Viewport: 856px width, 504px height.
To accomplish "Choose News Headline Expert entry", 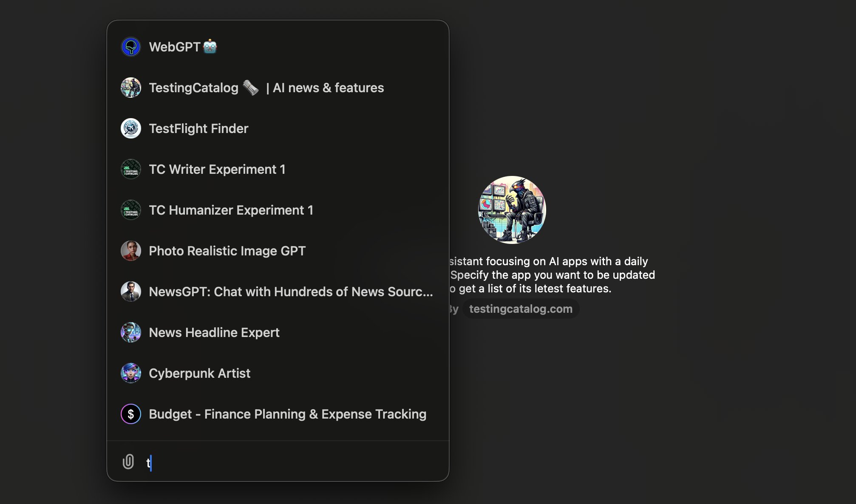I will coord(278,332).
